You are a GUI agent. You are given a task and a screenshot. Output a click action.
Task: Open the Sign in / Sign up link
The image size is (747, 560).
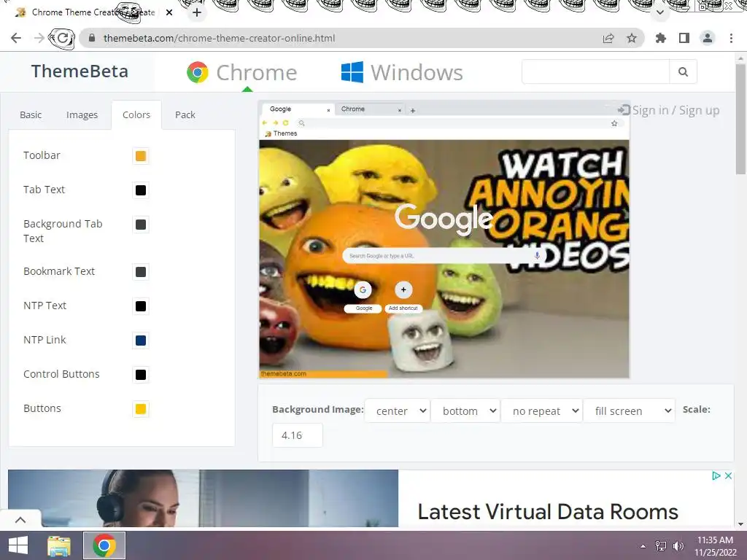pyautogui.click(x=669, y=111)
